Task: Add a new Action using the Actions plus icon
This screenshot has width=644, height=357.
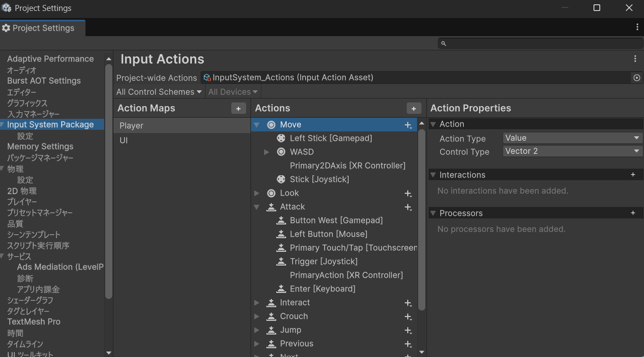Action: click(x=414, y=108)
